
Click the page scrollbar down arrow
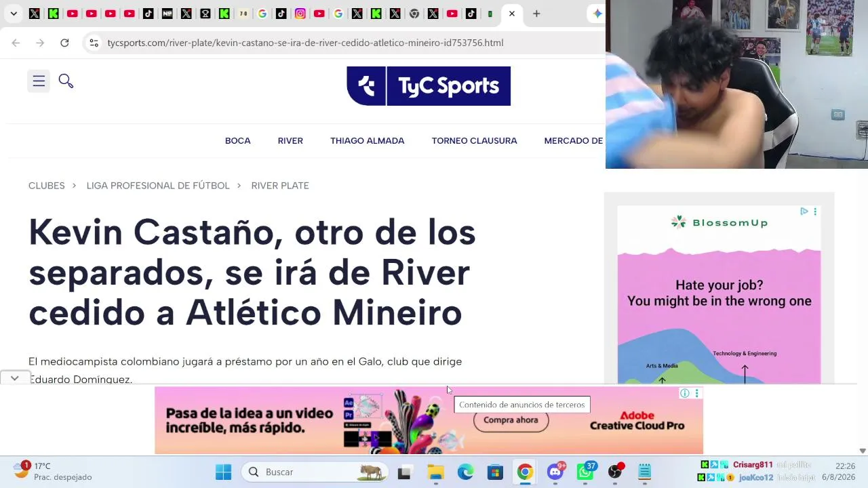click(863, 451)
